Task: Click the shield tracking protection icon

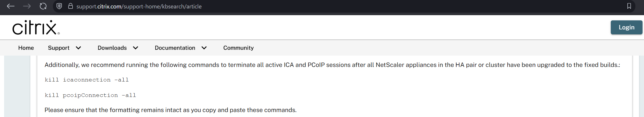Action: pos(59,6)
